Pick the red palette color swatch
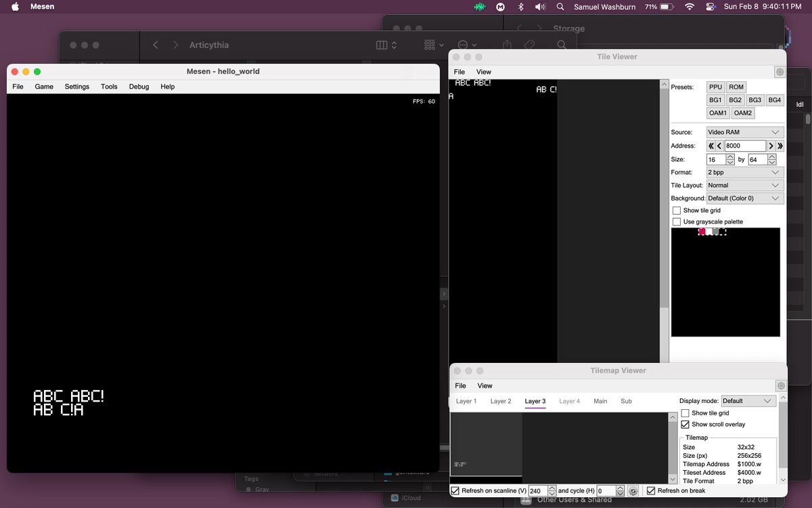812x508 pixels. (702, 232)
